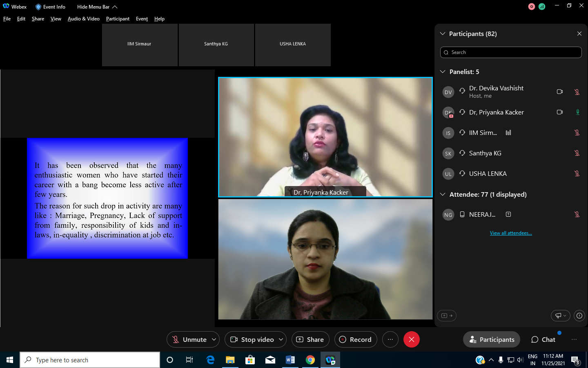Open File Explorer from the taskbar

230,360
